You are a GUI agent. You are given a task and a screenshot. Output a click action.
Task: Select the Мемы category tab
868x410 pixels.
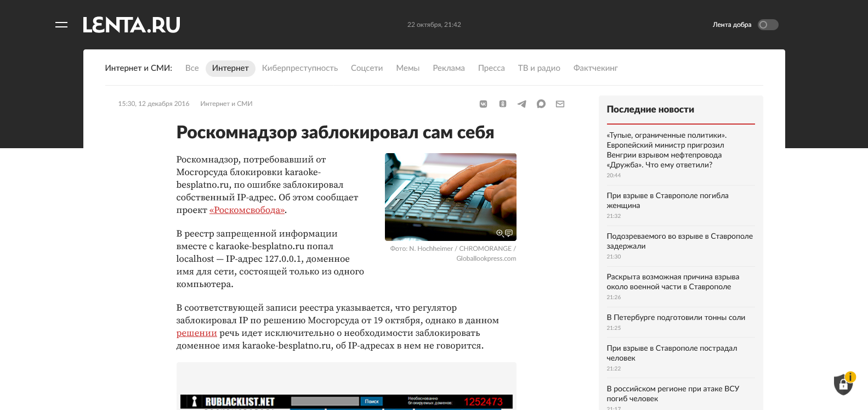point(407,68)
